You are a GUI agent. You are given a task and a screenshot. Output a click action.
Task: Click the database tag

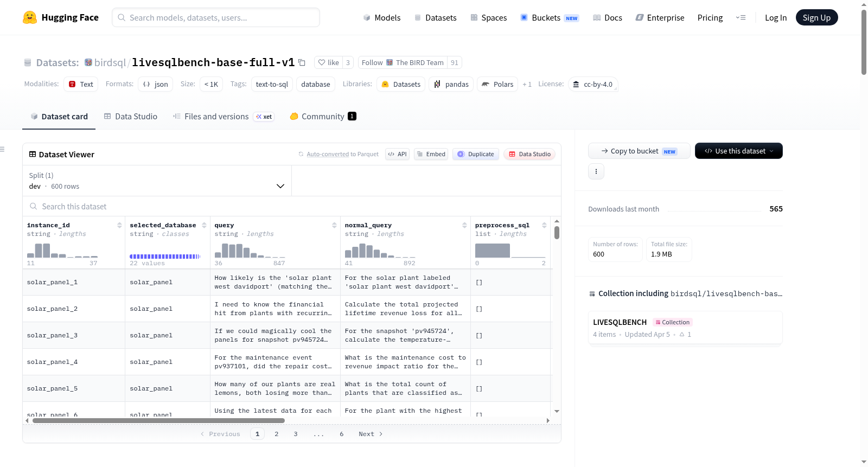(316, 84)
